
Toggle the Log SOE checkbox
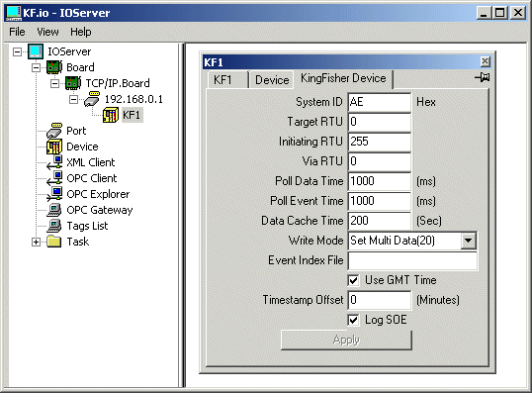coord(354,320)
